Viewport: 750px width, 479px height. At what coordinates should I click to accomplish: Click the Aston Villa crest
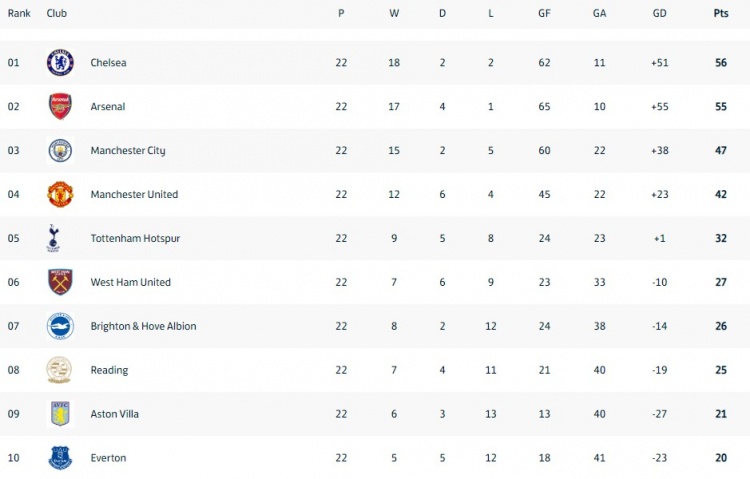60,414
